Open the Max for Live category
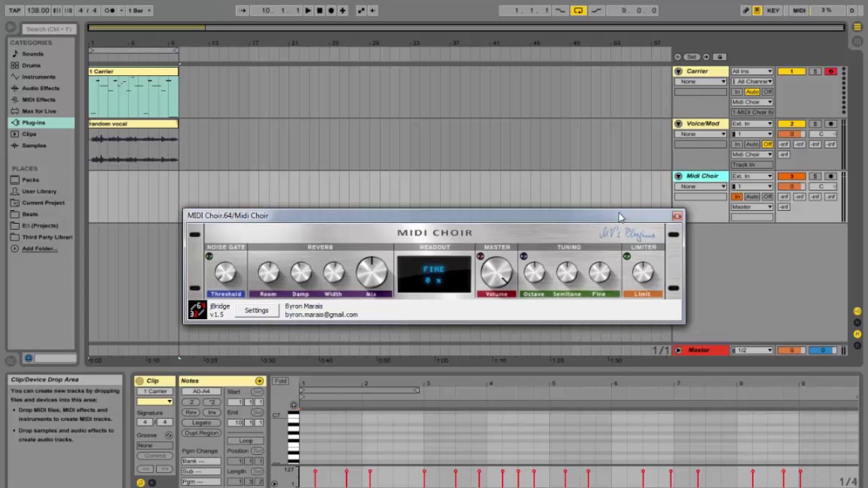This screenshot has height=488, width=868. [x=39, y=111]
